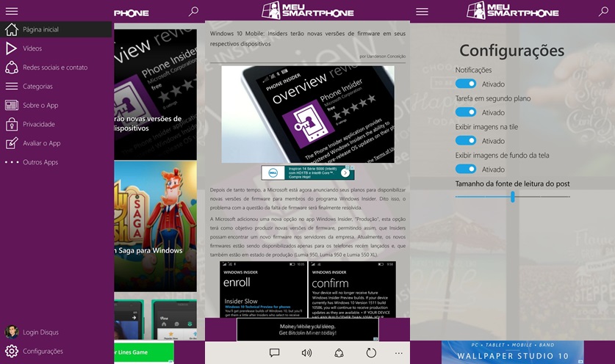Click the home icon beside Página inicial
The height and width of the screenshot is (364, 615).
tap(12, 29)
